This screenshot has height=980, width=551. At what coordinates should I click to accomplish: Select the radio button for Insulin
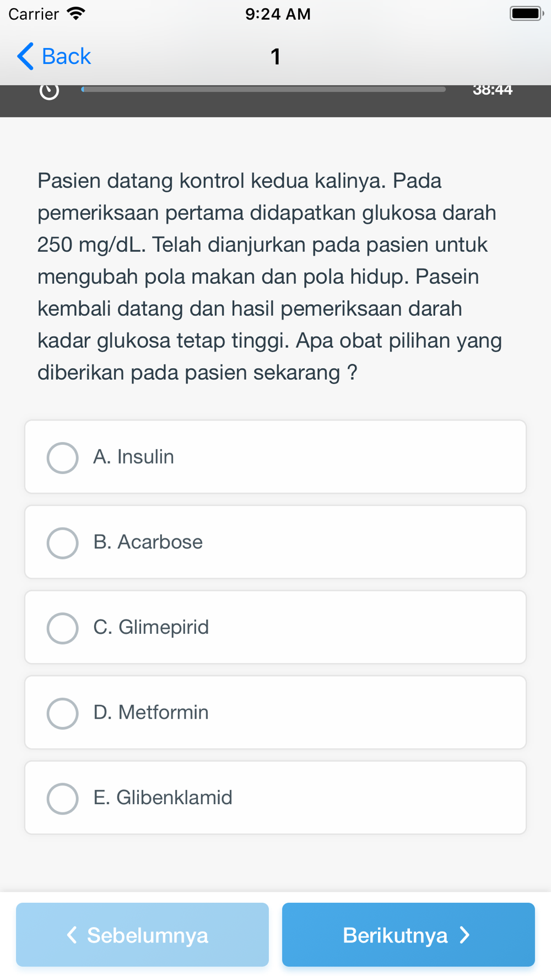62,457
